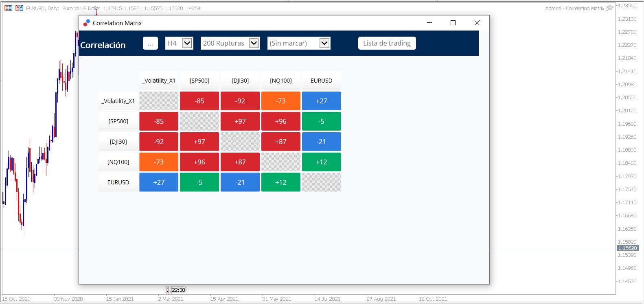Click the 1.15620 current price label

point(627,248)
